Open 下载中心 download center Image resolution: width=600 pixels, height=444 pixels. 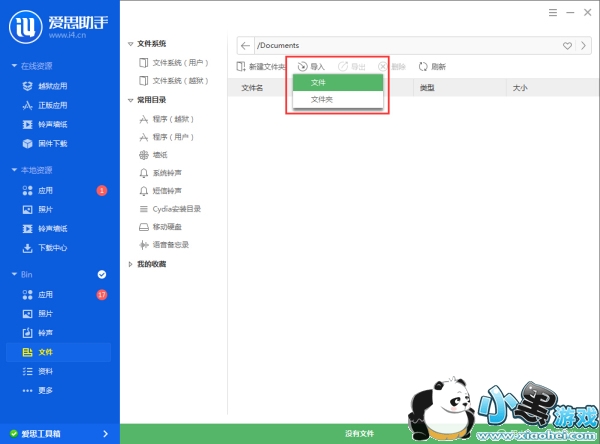(x=45, y=248)
